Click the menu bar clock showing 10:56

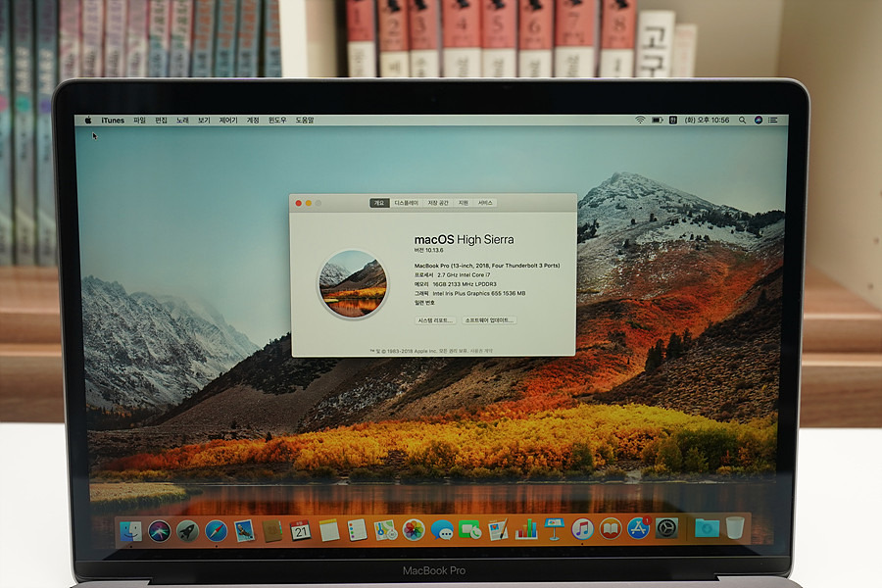pos(707,120)
